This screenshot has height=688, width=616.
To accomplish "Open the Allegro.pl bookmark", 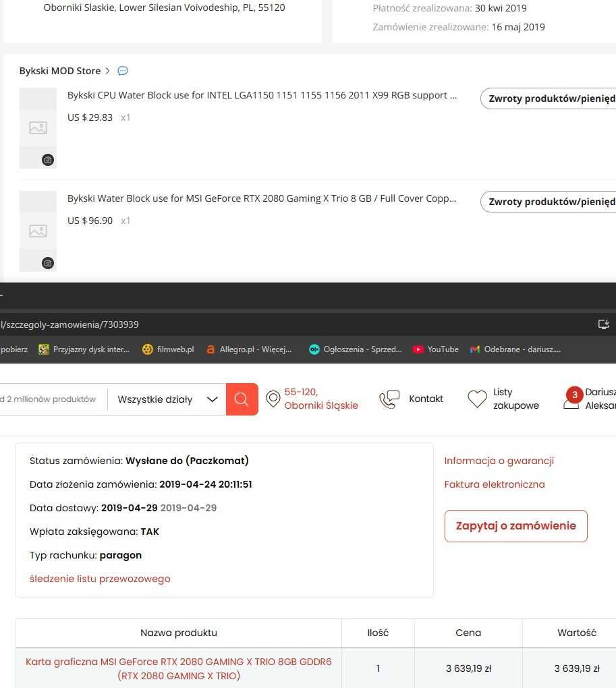I will (x=249, y=349).
